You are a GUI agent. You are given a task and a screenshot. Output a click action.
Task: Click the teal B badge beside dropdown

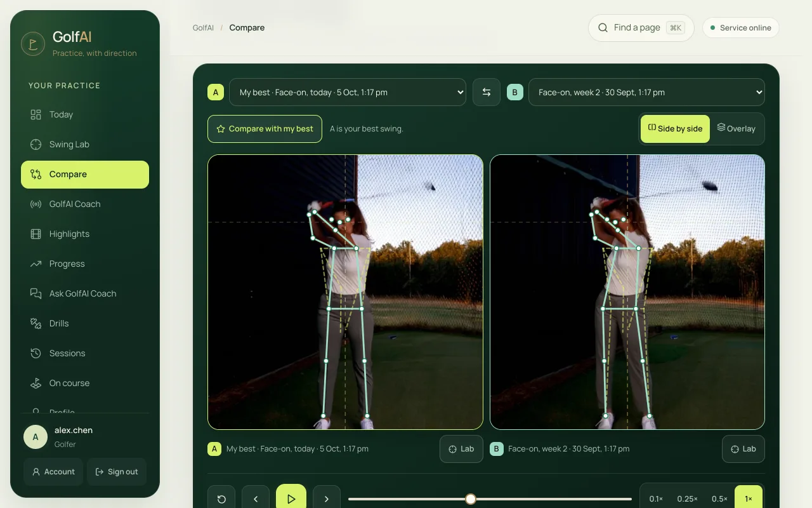pos(514,92)
